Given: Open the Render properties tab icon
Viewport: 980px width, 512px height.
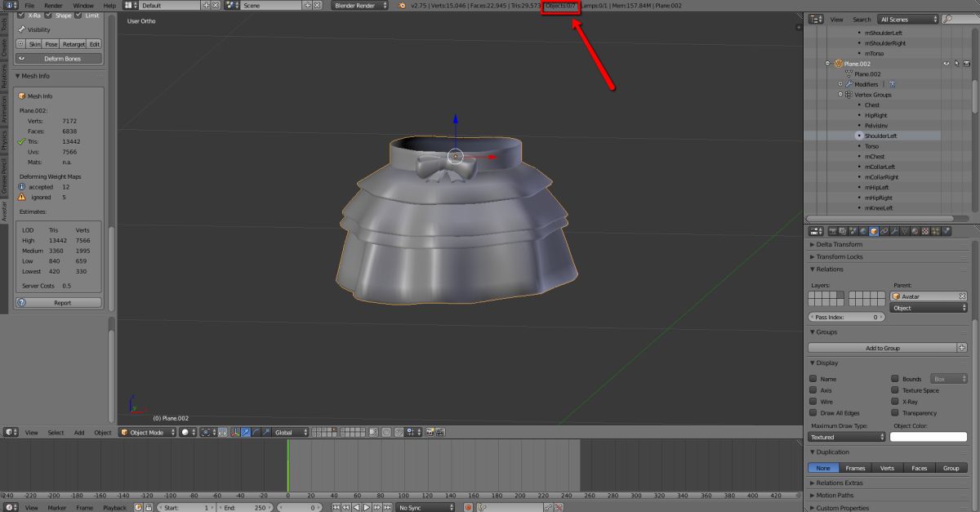Looking at the screenshot, I should tap(832, 231).
